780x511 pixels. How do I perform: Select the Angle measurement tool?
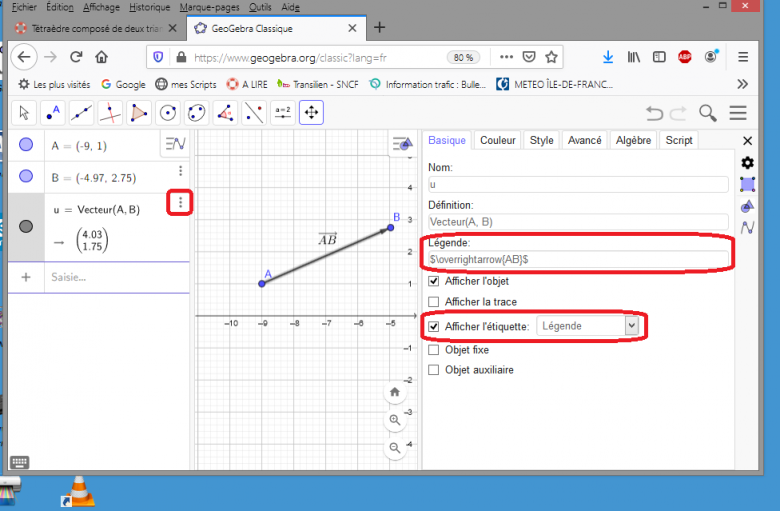coord(226,112)
